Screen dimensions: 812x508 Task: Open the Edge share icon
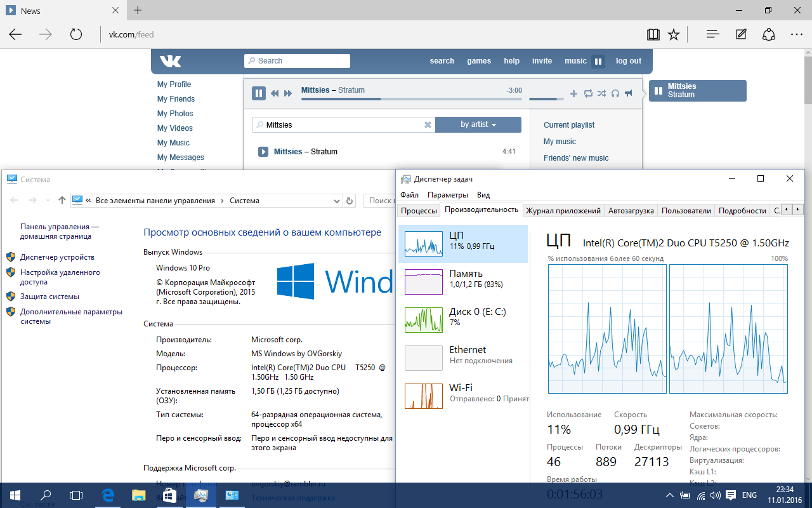tap(768, 34)
